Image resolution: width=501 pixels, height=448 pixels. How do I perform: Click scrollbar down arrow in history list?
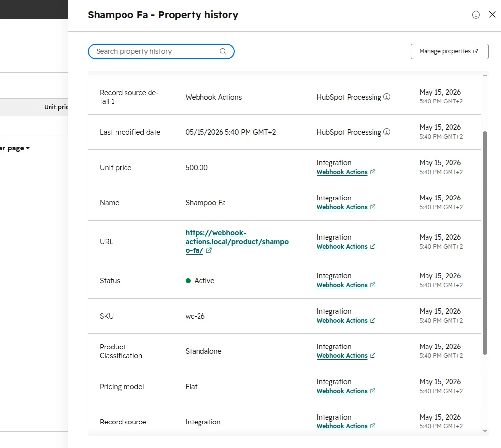(485, 431)
